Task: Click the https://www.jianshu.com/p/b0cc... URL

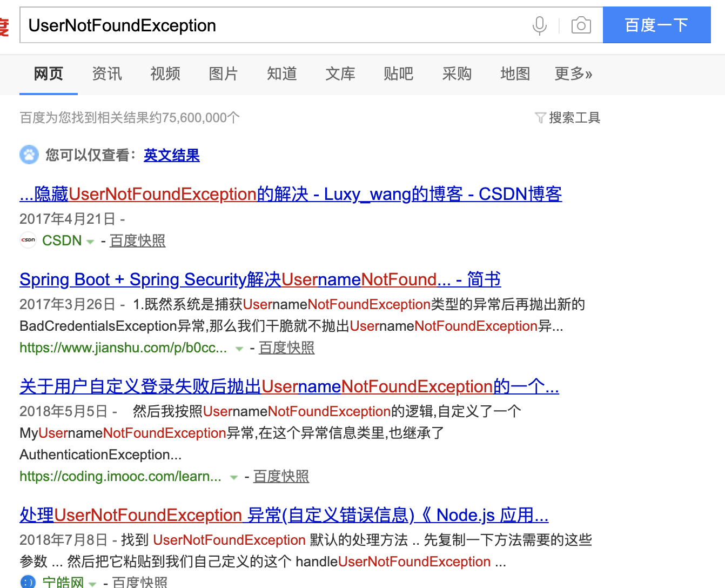Action: (123, 348)
